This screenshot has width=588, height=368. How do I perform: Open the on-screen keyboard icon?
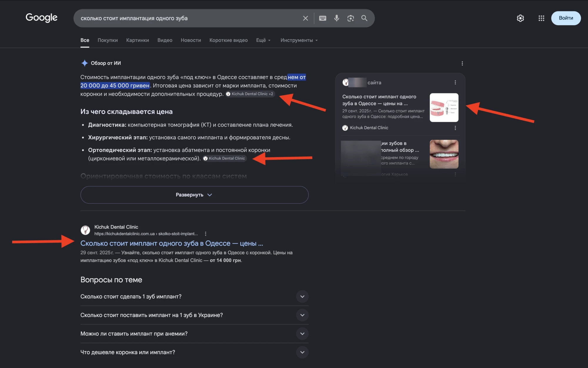tap(323, 18)
